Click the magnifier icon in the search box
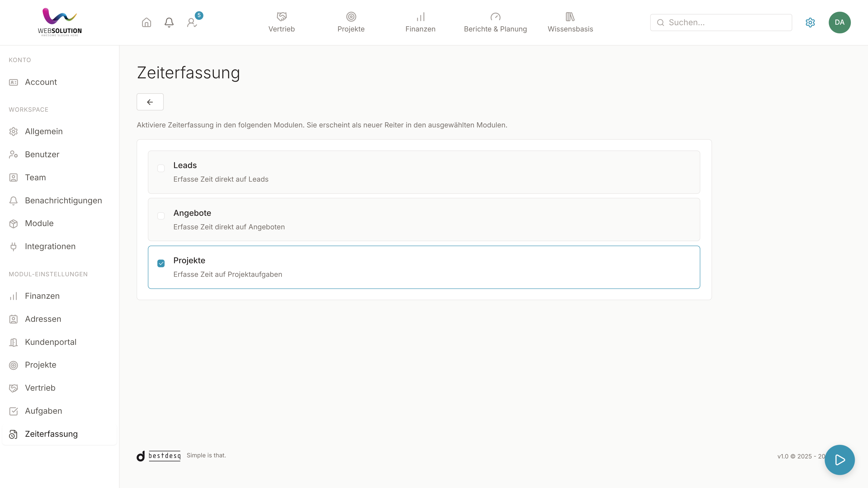 tap(660, 23)
